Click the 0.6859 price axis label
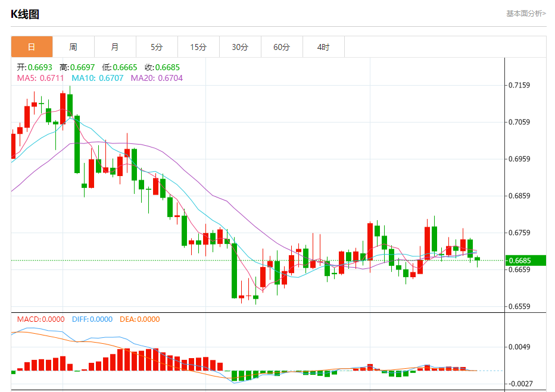 pyautogui.click(x=519, y=196)
